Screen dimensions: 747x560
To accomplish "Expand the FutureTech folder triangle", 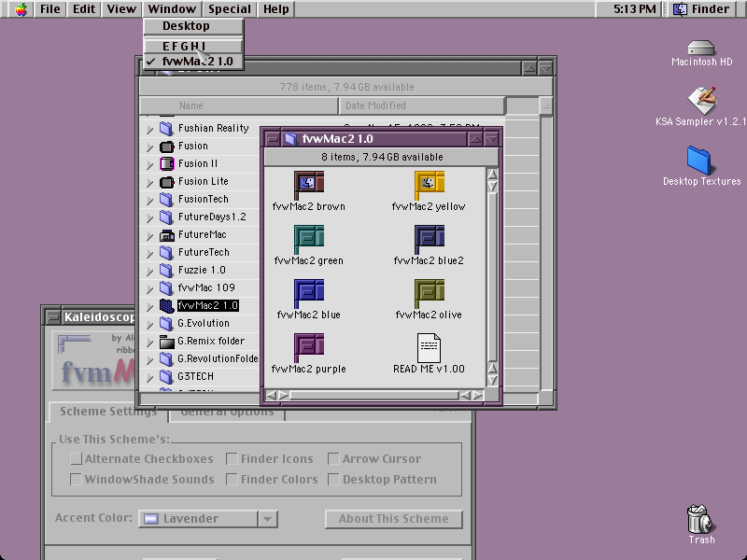I will [x=149, y=253].
